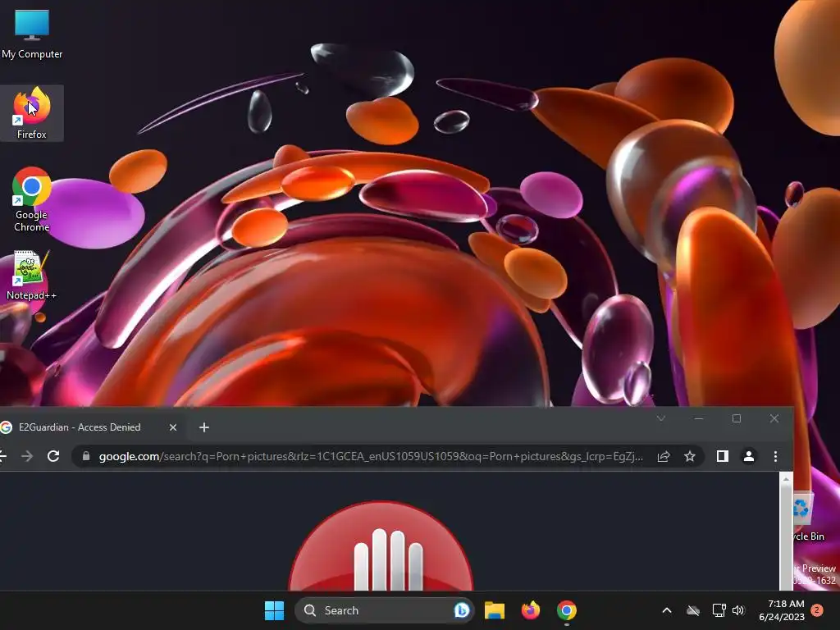Select the Firefox desktop shortcut
Image resolution: width=840 pixels, height=630 pixels.
32,113
